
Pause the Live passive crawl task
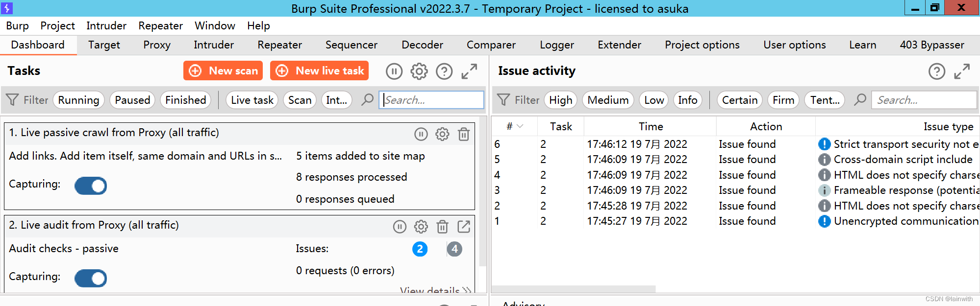[x=421, y=134]
